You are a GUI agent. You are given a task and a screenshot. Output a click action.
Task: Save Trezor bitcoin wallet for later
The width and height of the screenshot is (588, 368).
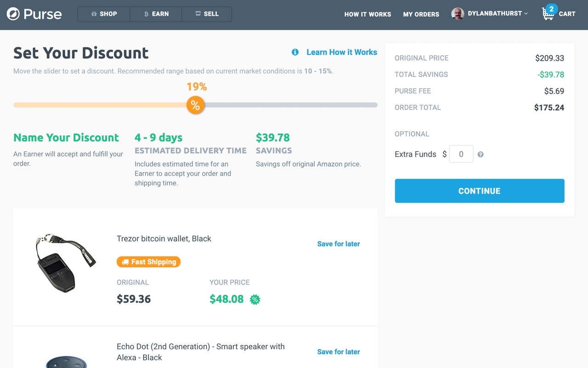coord(339,244)
